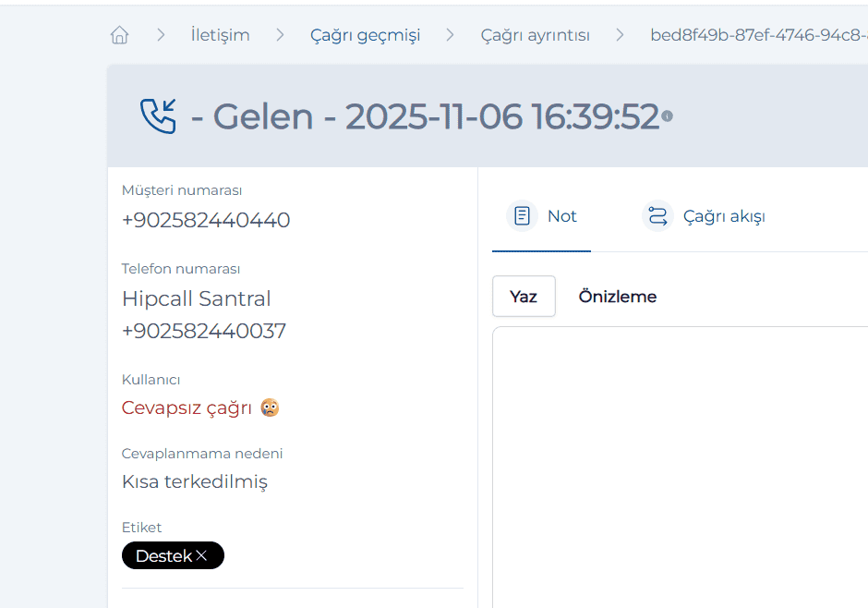Click the flow icon beside Çağrı akışı
This screenshot has height=608, width=868.
tap(657, 216)
